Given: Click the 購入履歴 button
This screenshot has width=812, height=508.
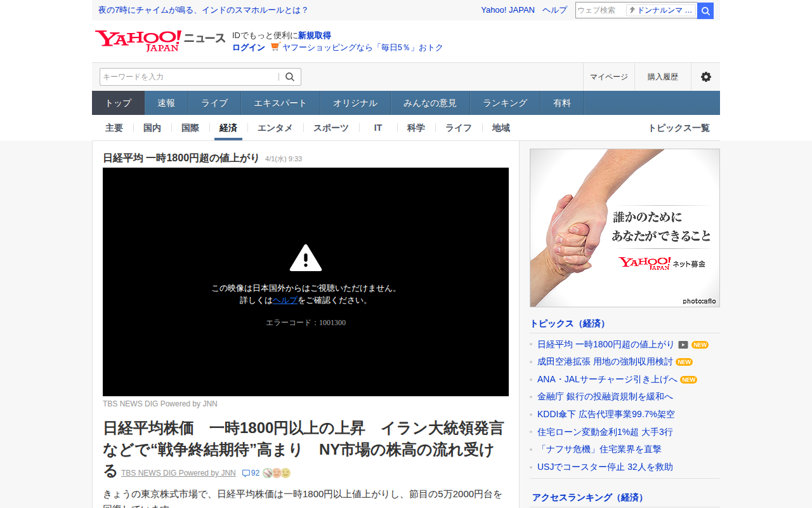Looking at the screenshot, I should pyautogui.click(x=663, y=77).
